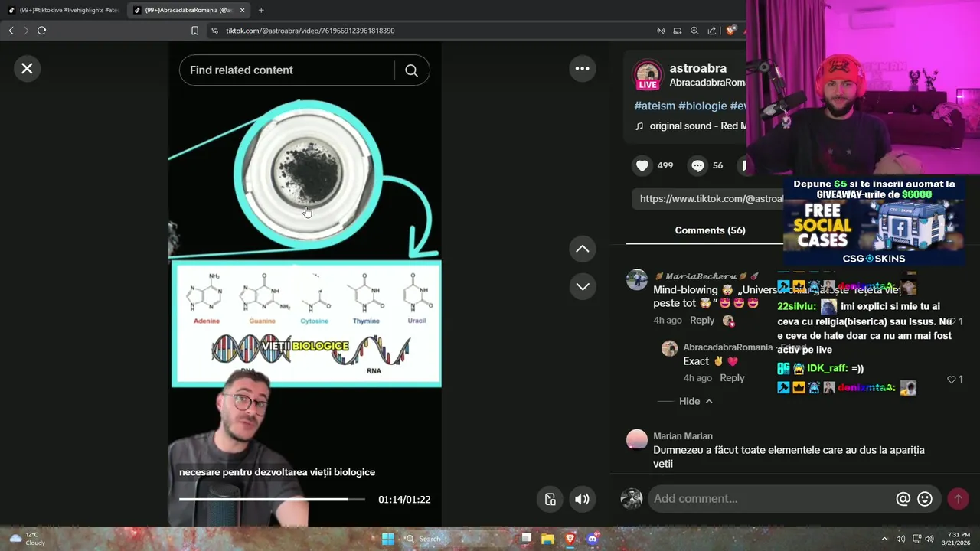Select the Comments (56) tab
This screenshot has width=980, height=551.
[x=710, y=230]
